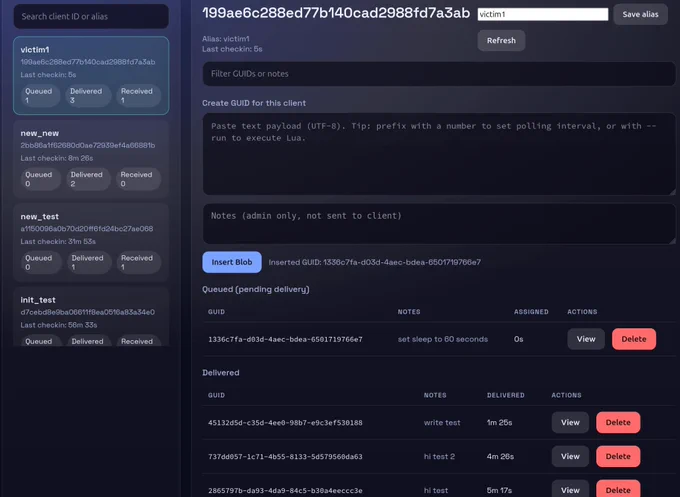This screenshot has height=497, width=680.
Task: Click the Refresh button
Action: pos(501,40)
